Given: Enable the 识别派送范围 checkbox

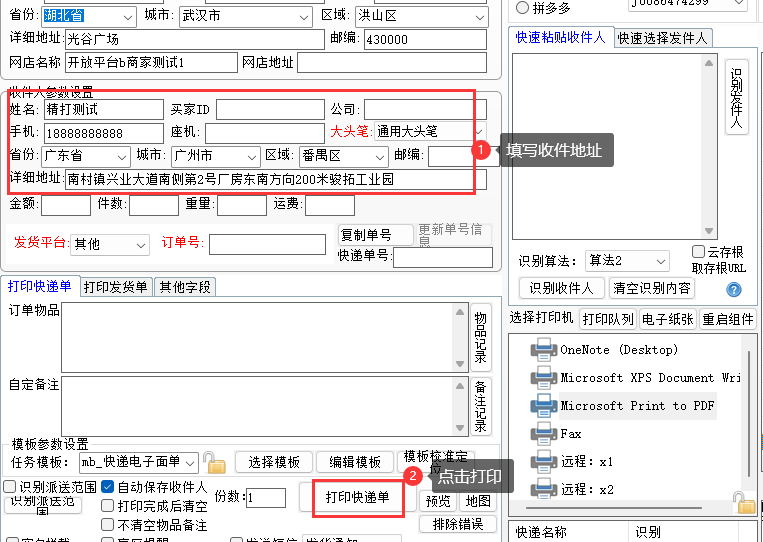Looking at the screenshot, I should pyautogui.click(x=9, y=487).
